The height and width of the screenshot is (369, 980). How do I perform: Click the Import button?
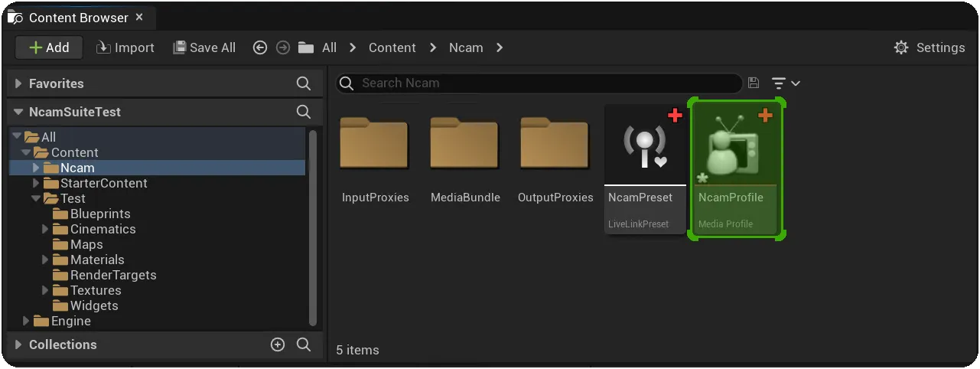tap(125, 47)
